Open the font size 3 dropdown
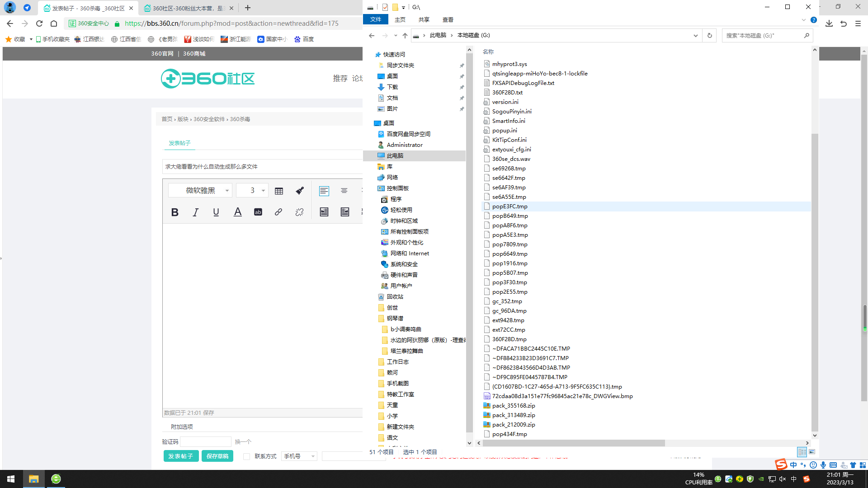This screenshot has width=868, height=488. [252, 191]
